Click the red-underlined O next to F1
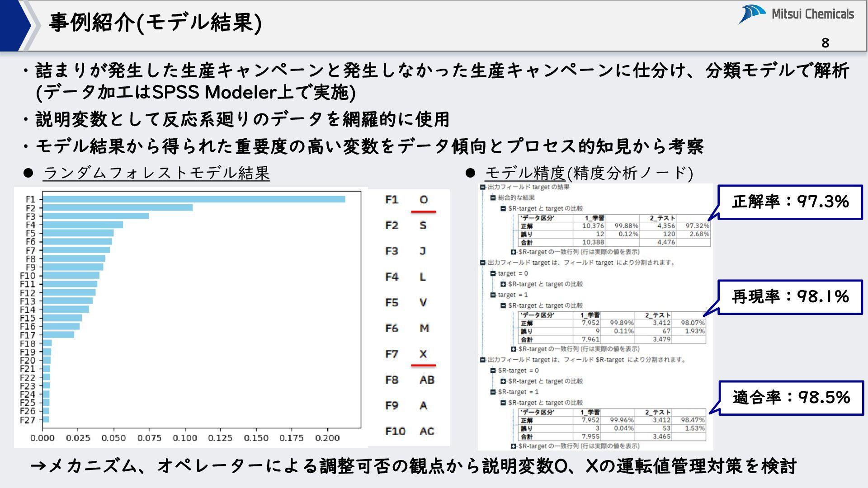Image resolution: width=868 pixels, height=488 pixels. (424, 200)
